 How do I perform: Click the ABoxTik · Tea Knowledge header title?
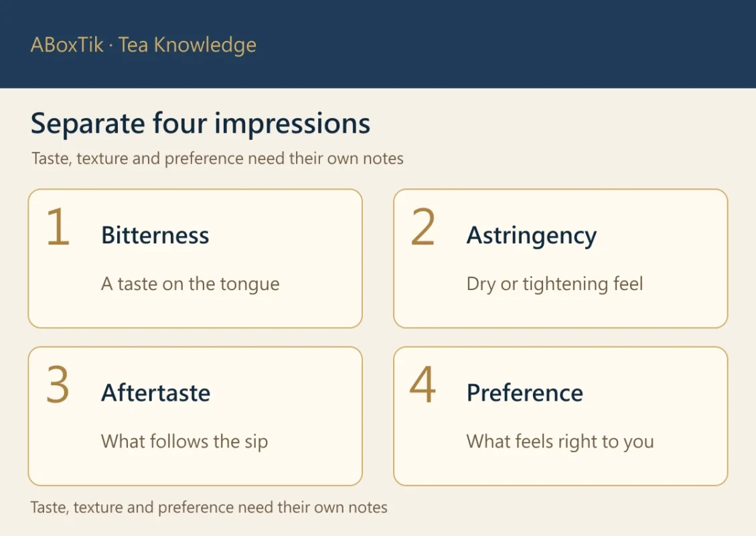[x=143, y=45]
